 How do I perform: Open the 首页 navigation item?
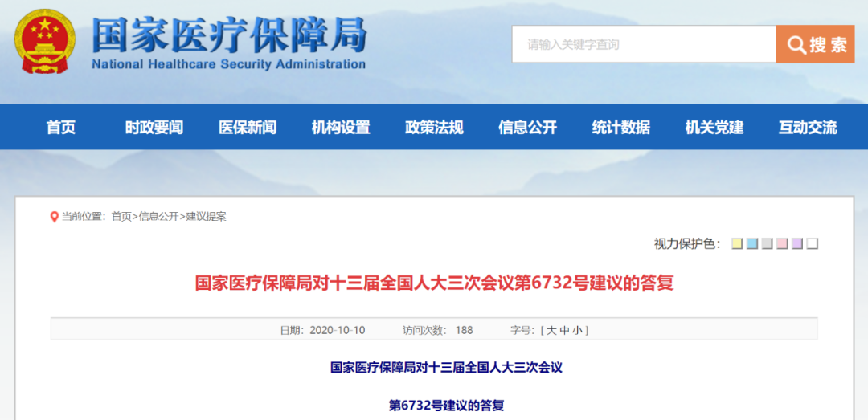coord(61,127)
